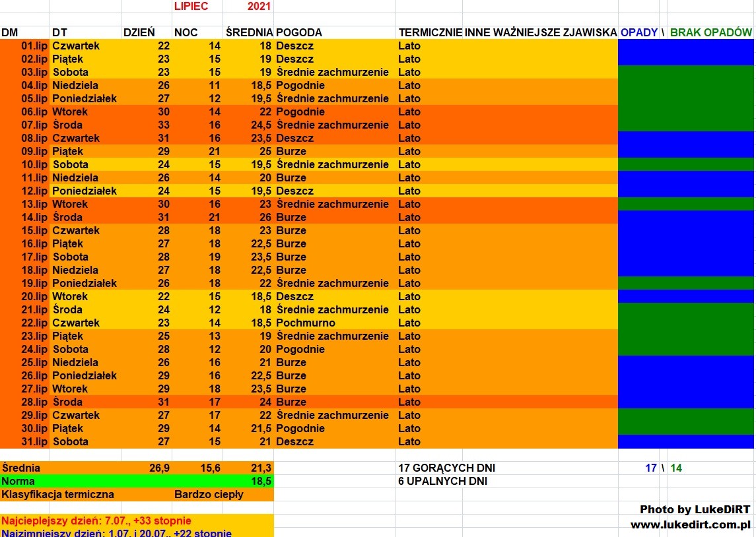This screenshot has width=756, height=537.
Task: Select the Najcieplejszy dzień summary line
Action: click(96, 521)
